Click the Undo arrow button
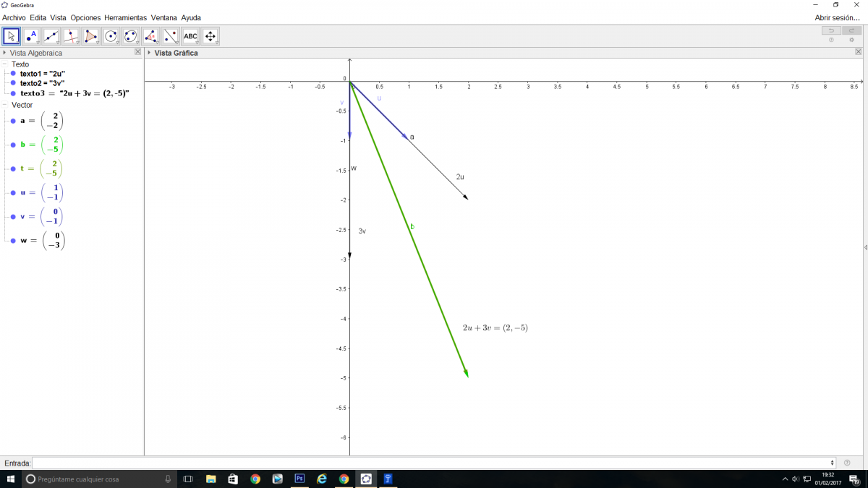The width and height of the screenshot is (868, 488). pos(831,30)
